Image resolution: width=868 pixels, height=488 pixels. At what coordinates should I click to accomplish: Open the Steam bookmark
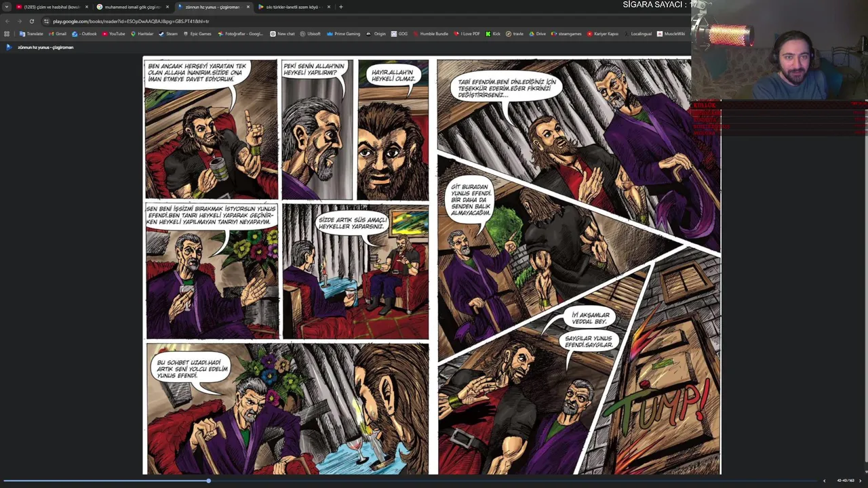click(x=168, y=33)
